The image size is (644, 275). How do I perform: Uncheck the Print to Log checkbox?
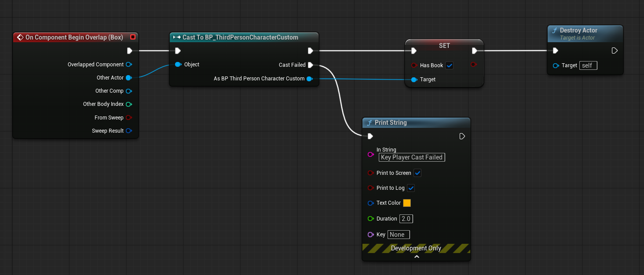pos(411,188)
